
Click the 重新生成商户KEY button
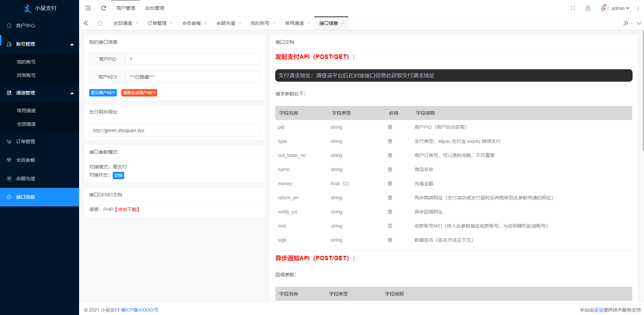point(139,93)
